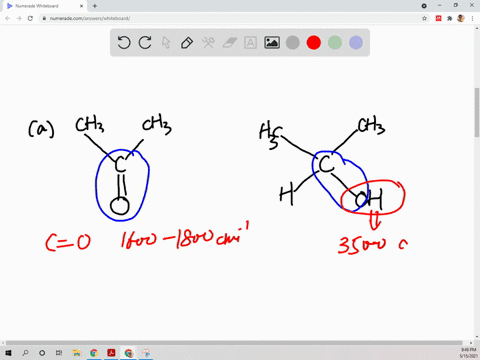Close the Numerade Whiteboard tab
Image resolution: width=480 pixels, height=360 pixels.
[x=81, y=6]
